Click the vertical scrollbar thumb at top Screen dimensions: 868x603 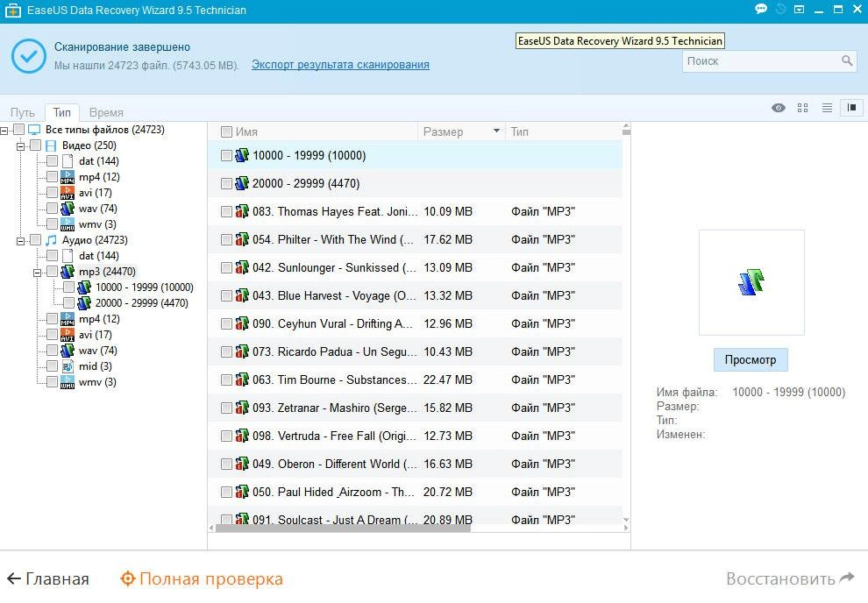[x=626, y=131]
